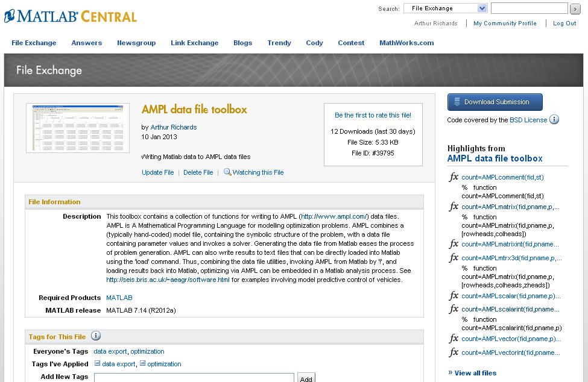Screen dimensions: 588x382
Task: Click Download Submission button
Action: click(495, 102)
